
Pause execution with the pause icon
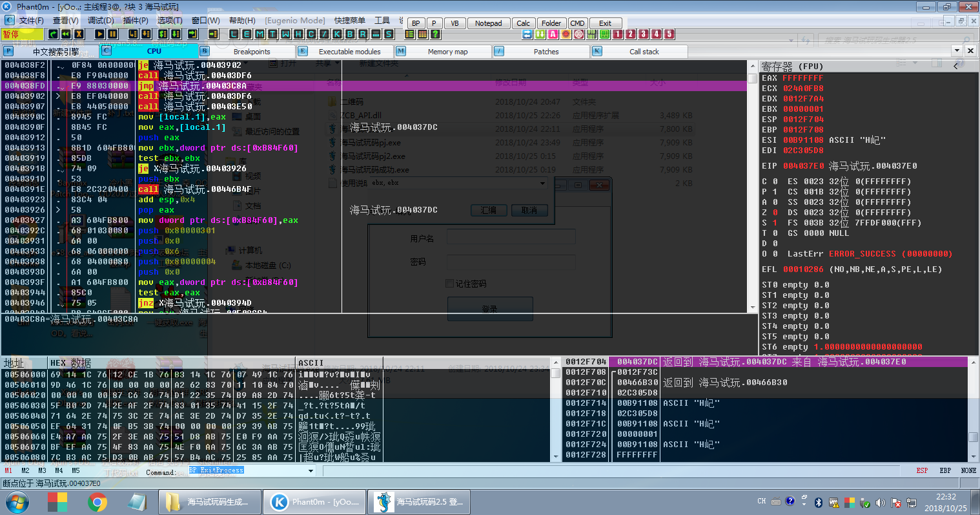tap(112, 34)
